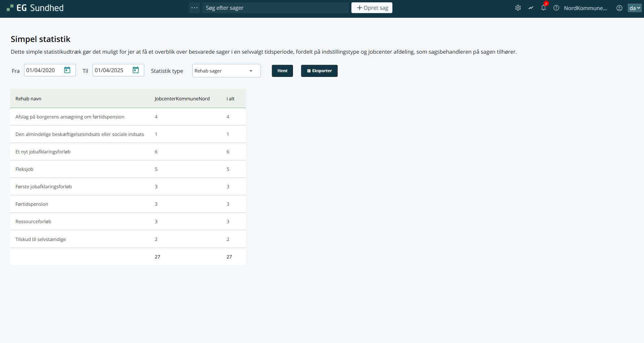Click the Til date input field
This screenshot has height=343, width=644.
click(x=112, y=70)
